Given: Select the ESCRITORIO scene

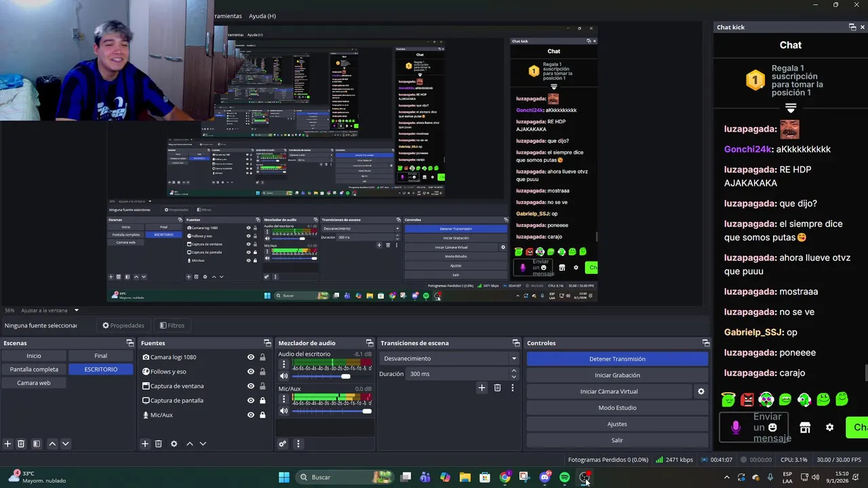Looking at the screenshot, I should (100, 369).
